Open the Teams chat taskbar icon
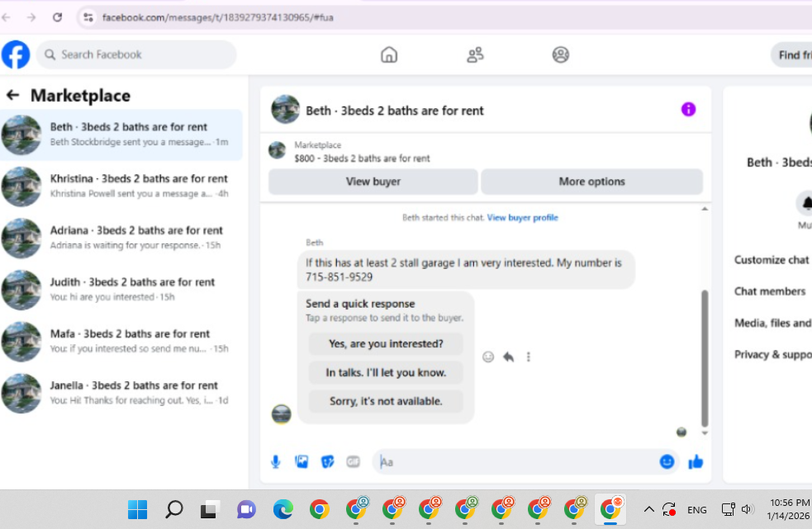Viewport: 812px width, 529px height. click(246, 510)
